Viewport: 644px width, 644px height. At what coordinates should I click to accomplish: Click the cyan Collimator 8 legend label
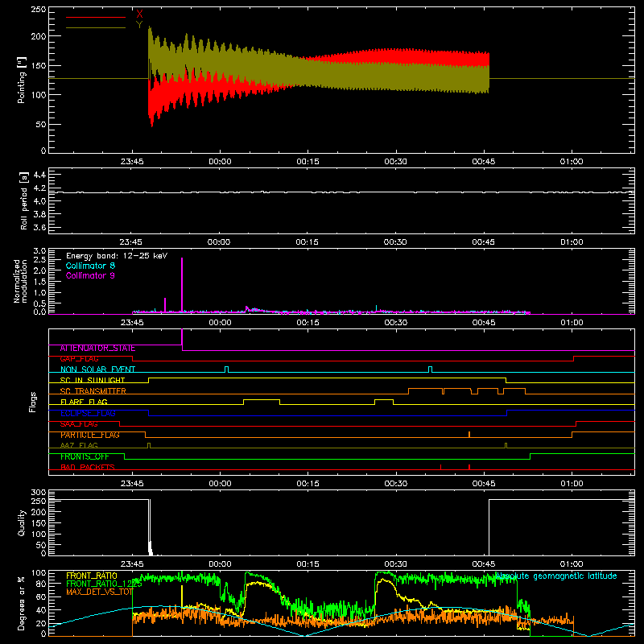coord(90,266)
